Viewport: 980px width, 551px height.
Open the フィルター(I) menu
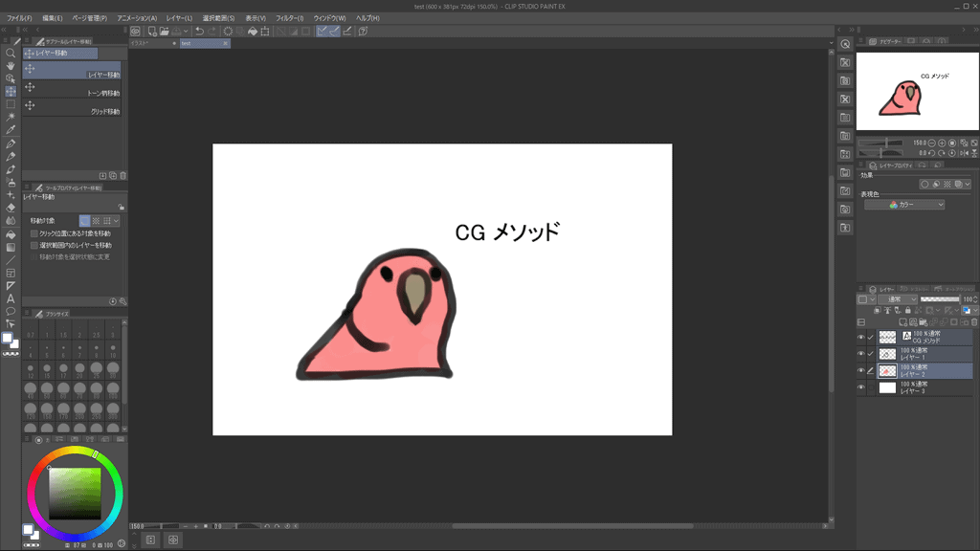tap(289, 18)
